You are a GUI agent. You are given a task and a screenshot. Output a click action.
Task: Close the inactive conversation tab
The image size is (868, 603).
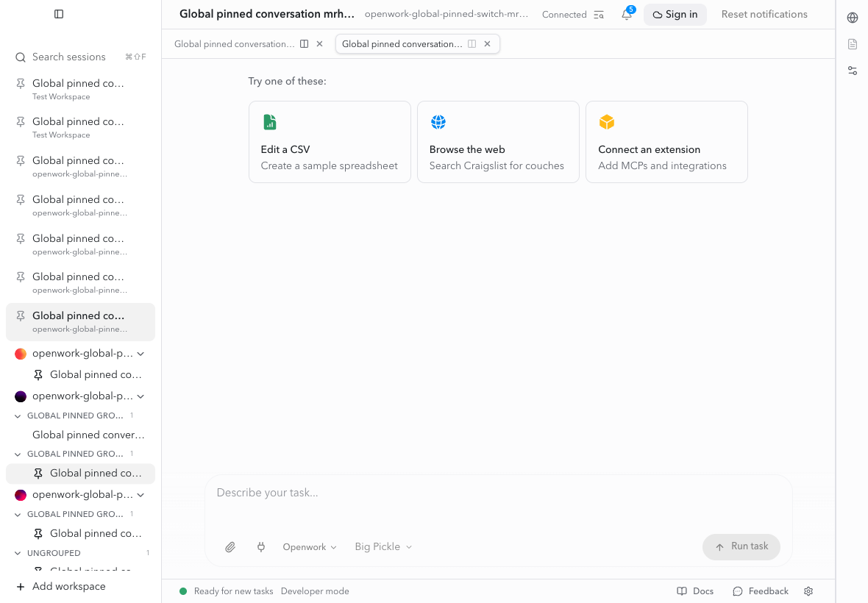pyautogui.click(x=319, y=44)
